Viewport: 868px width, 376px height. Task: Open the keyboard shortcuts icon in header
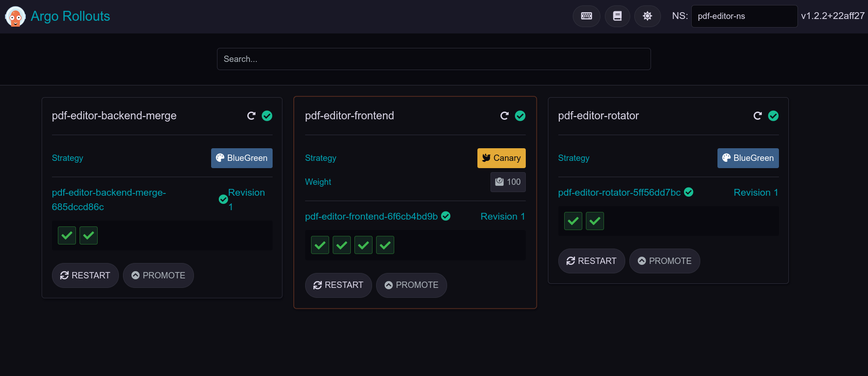[x=586, y=16]
